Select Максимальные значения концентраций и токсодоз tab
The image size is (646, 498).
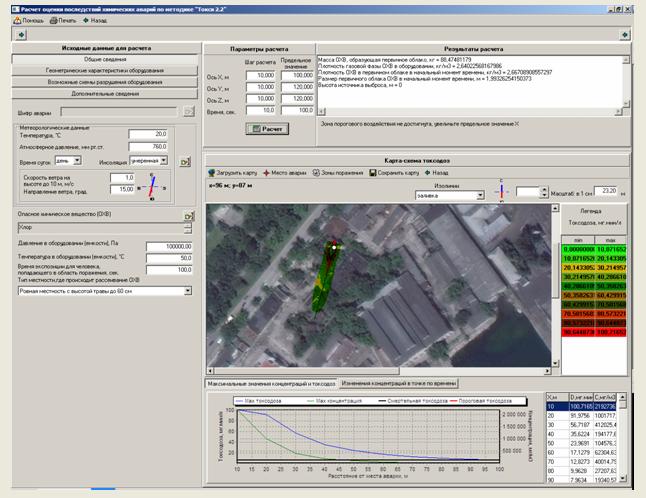[x=270, y=384]
